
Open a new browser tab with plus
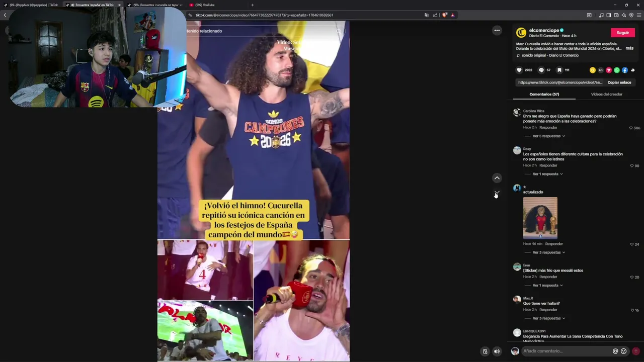click(x=253, y=5)
